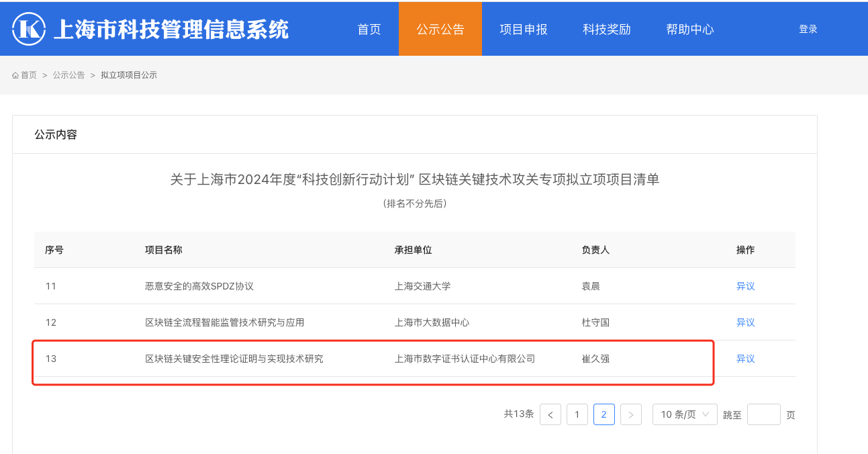This screenshot has height=454, width=868.
Task: Click site title 上海市科技管理信息系统
Action: [171, 29]
